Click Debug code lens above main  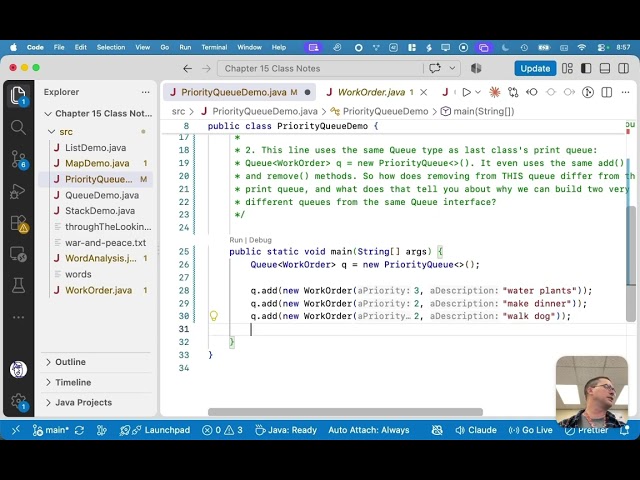pyautogui.click(x=260, y=240)
